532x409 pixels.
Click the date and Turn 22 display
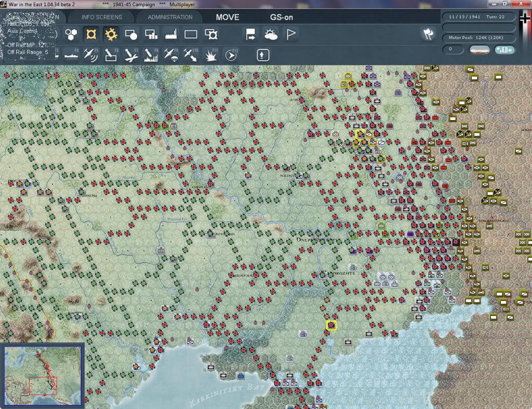coord(478,17)
